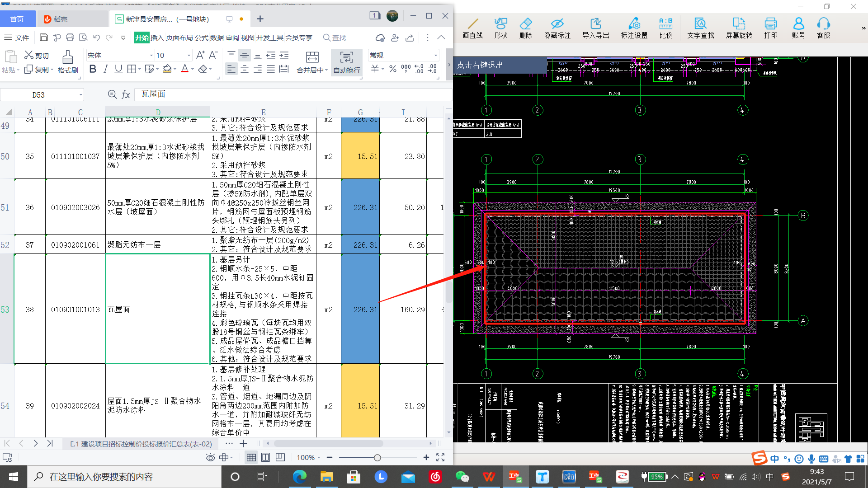868x488 pixels.
Task: Increase font size with A+ icon
Action: tap(200, 55)
